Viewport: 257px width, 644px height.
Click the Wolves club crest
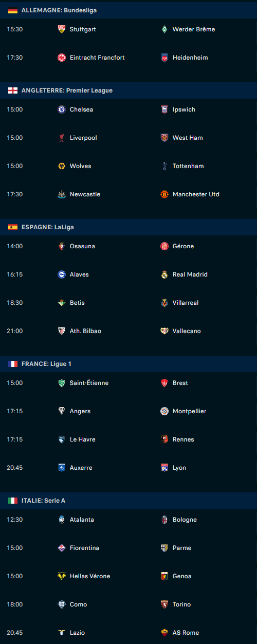point(62,166)
